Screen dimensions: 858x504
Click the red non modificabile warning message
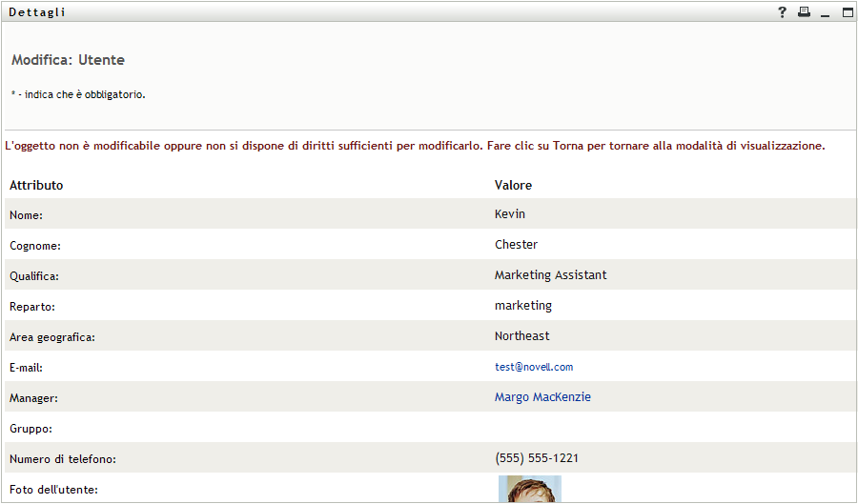pyautogui.click(x=415, y=147)
